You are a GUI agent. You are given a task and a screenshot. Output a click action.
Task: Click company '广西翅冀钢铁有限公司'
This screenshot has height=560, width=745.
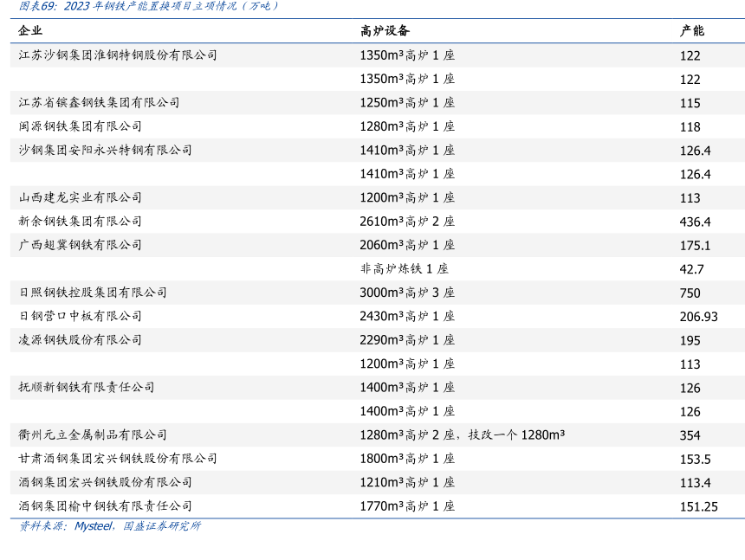[80, 245]
